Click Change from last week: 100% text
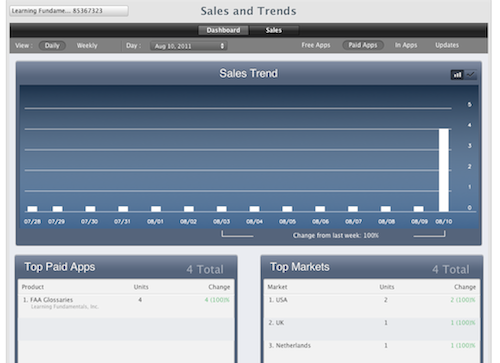500x363 pixels. [x=336, y=236]
